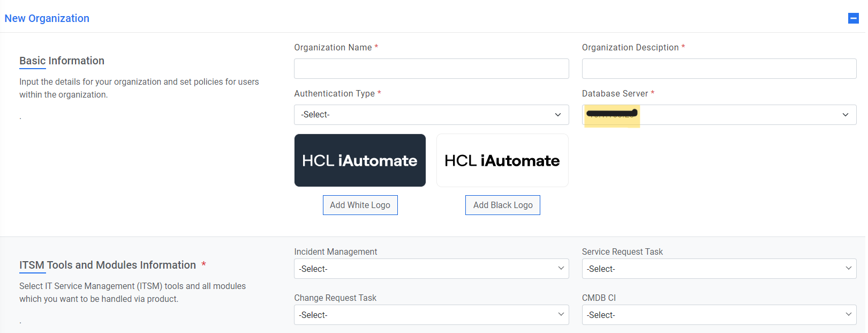The height and width of the screenshot is (333, 868).
Task: Click the Incident Management chevron arrow
Action: tap(561, 268)
